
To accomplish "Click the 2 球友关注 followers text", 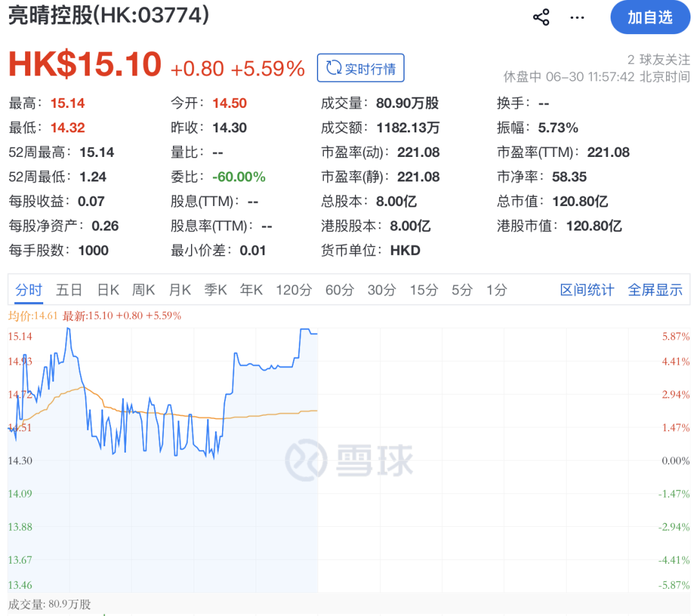I will click(659, 59).
